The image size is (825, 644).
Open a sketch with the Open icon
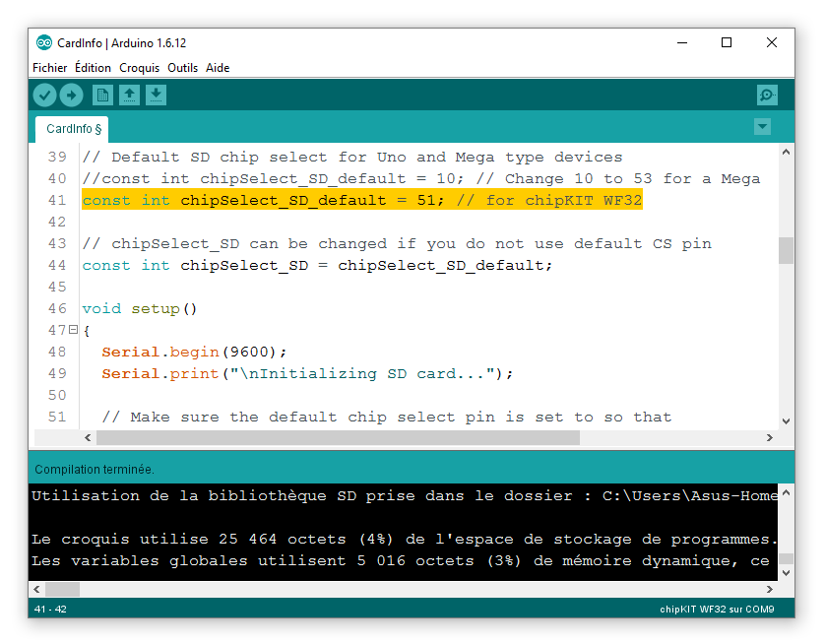click(x=129, y=96)
